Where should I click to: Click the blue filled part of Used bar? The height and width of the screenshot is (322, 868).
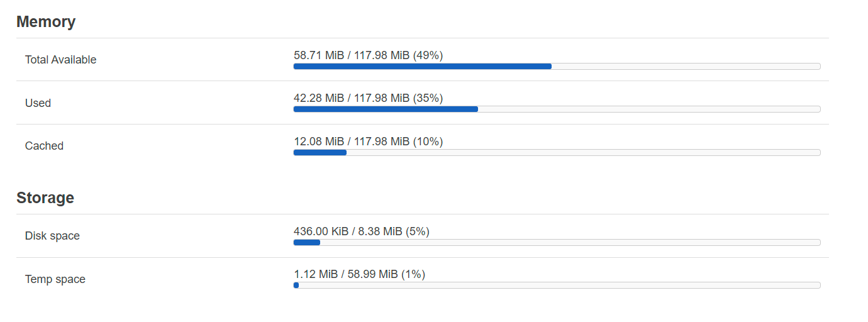[x=386, y=109]
